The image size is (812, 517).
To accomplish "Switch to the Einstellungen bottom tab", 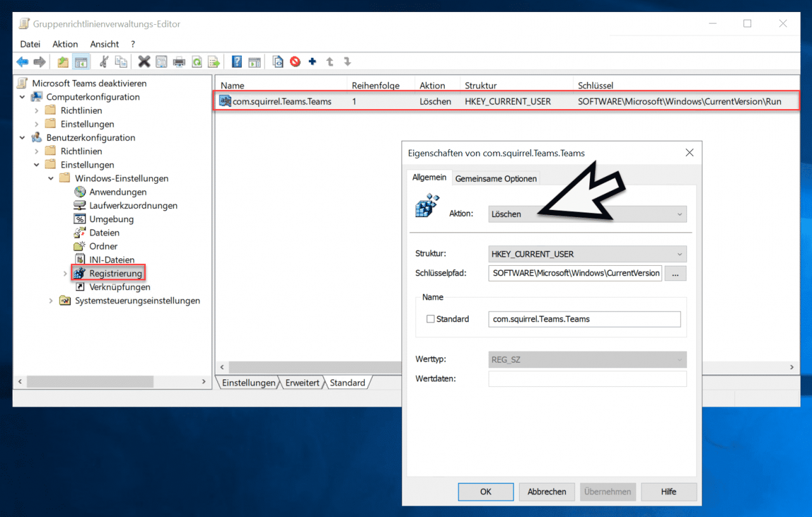I will [x=249, y=383].
